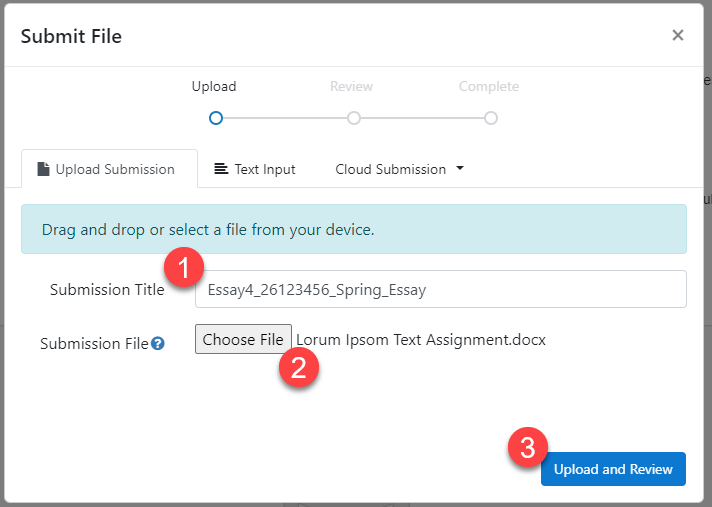The width and height of the screenshot is (712, 507).
Task: Click the selected file name Lorum Ipsom docx
Action: (421, 340)
